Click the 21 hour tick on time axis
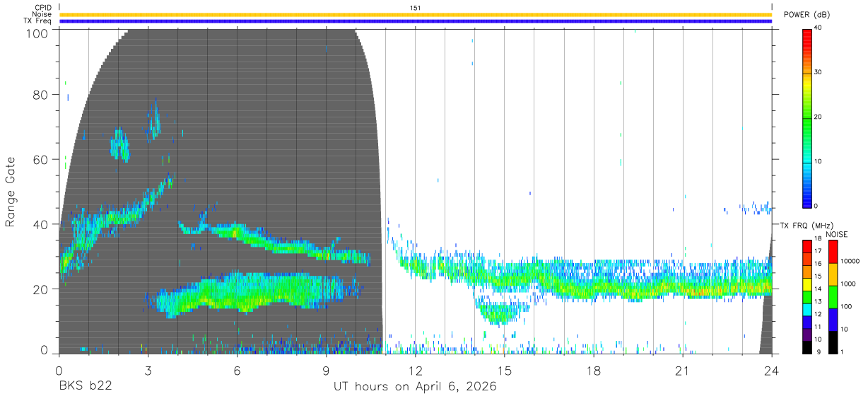 pyautogui.click(x=683, y=369)
